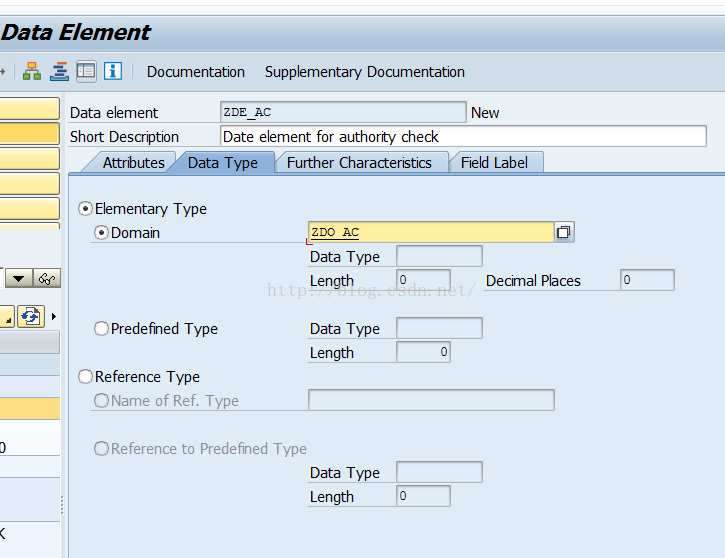Click the Short Description input field
This screenshot has height=558, width=725.
click(x=463, y=136)
